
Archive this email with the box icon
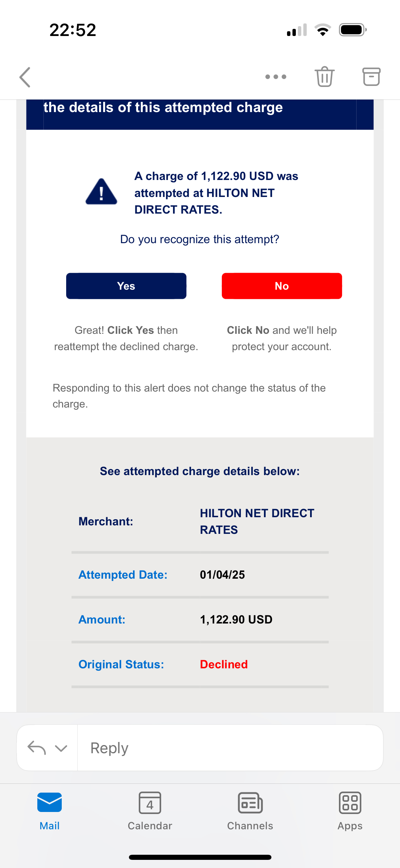[371, 76]
